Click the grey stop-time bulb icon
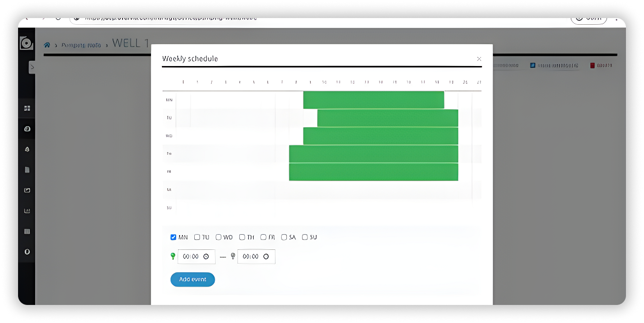644x323 pixels. coord(233,256)
